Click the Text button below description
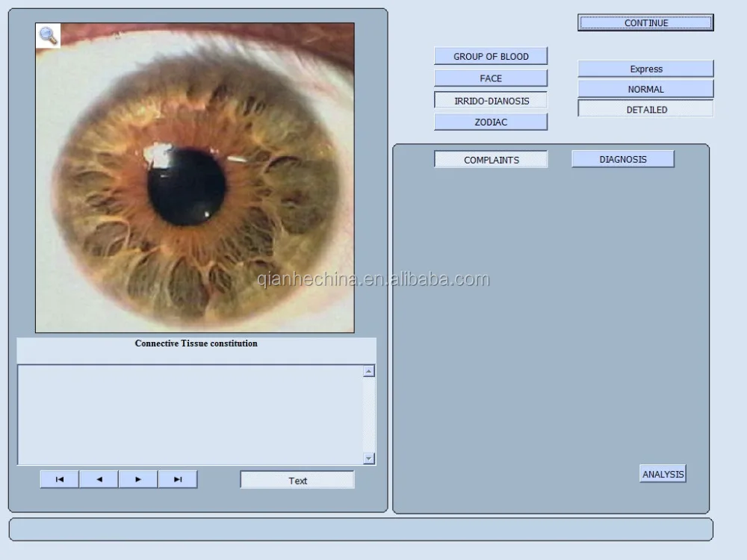The image size is (747, 560). pyautogui.click(x=297, y=480)
